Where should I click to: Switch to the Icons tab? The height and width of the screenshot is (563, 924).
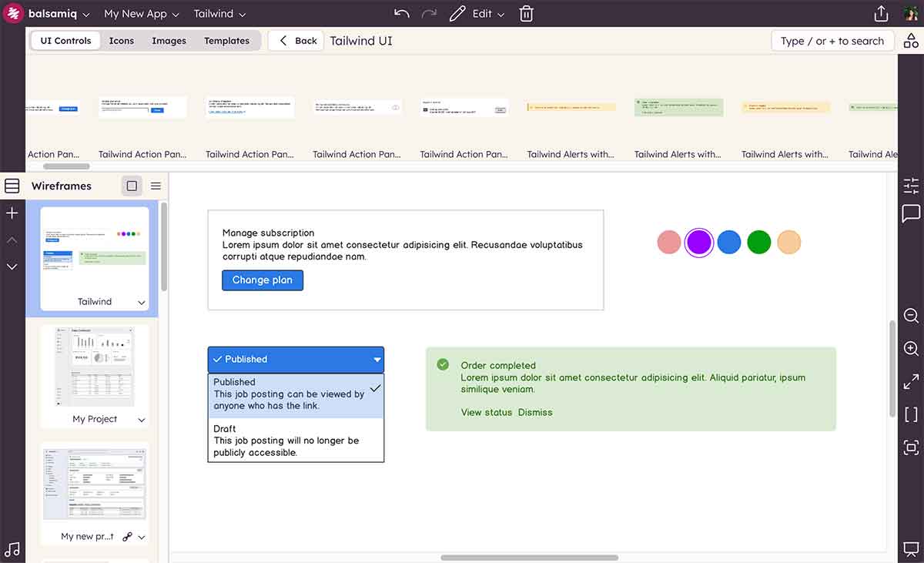tap(121, 41)
